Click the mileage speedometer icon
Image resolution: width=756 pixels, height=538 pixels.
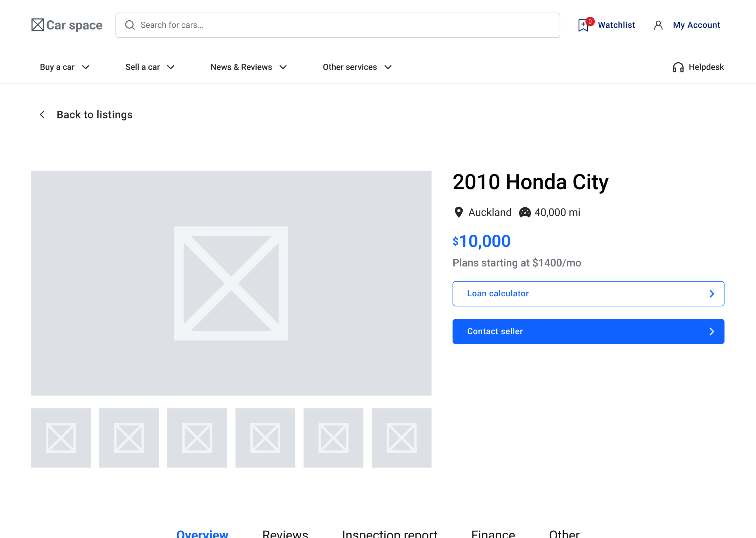click(525, 212)
